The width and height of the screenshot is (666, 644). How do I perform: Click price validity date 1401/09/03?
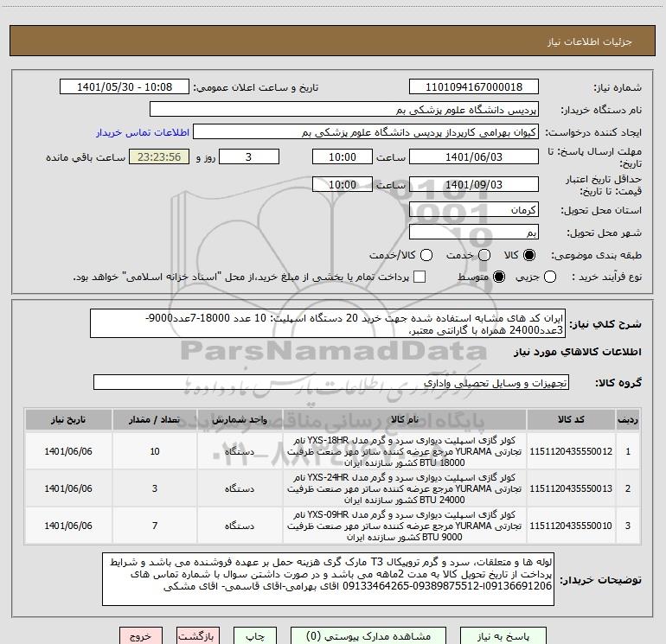pos(474,184)
